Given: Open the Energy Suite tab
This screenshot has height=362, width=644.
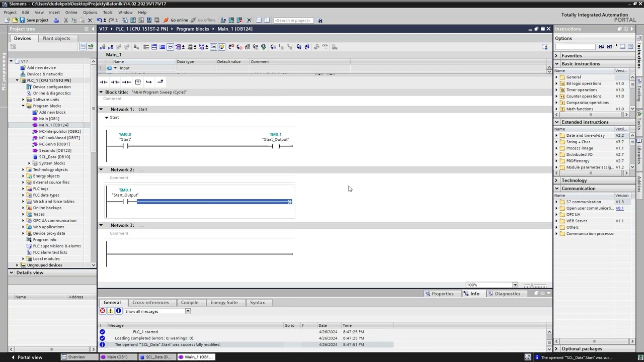Looking at the screenshot, I should click(x=224, y=302).
